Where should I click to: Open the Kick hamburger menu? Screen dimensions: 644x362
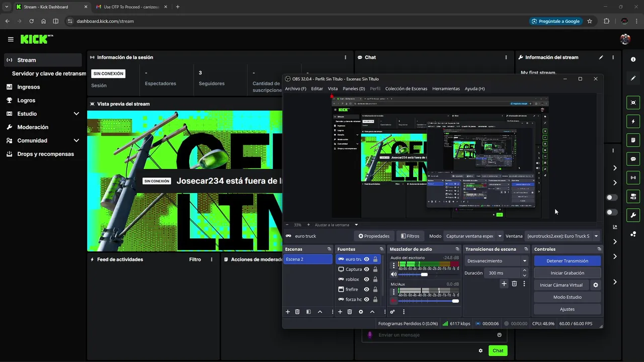[x=11, y=39]
